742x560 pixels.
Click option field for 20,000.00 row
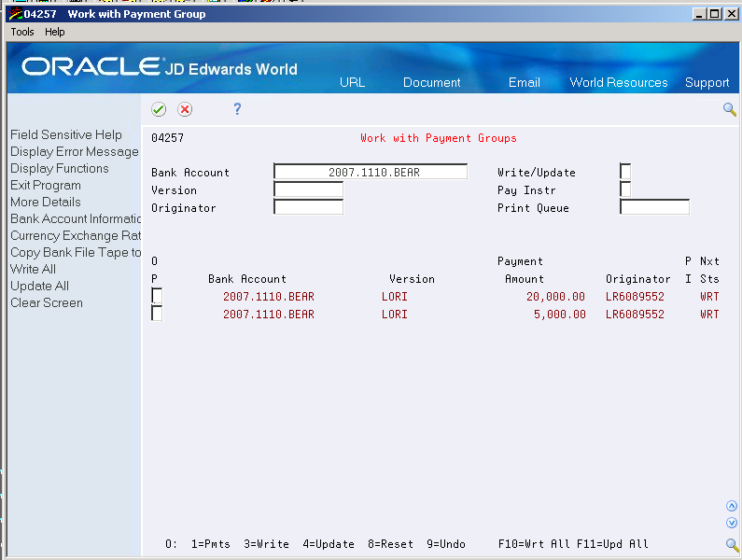[x=157, y=296]
